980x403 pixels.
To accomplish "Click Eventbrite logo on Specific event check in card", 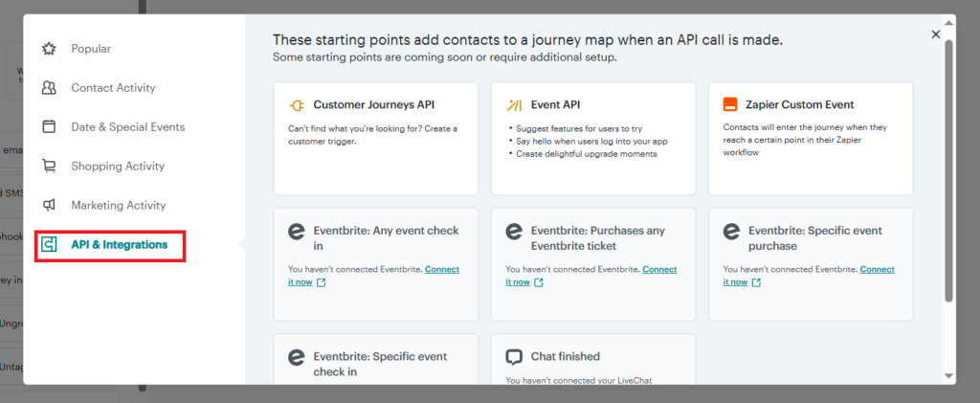I will [297, 357].
